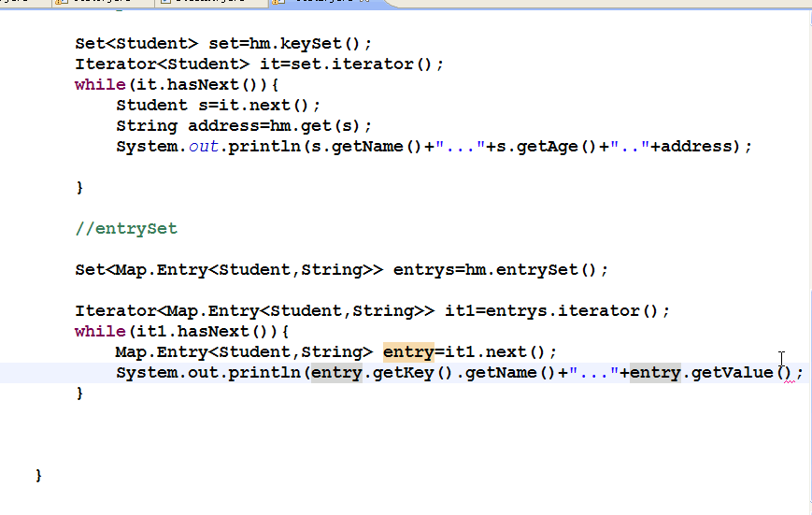The width and height of the screenshot is (812, 515).
Task: Click it1.next() in the Map.Entry line
Action: (x=494, y=351)
